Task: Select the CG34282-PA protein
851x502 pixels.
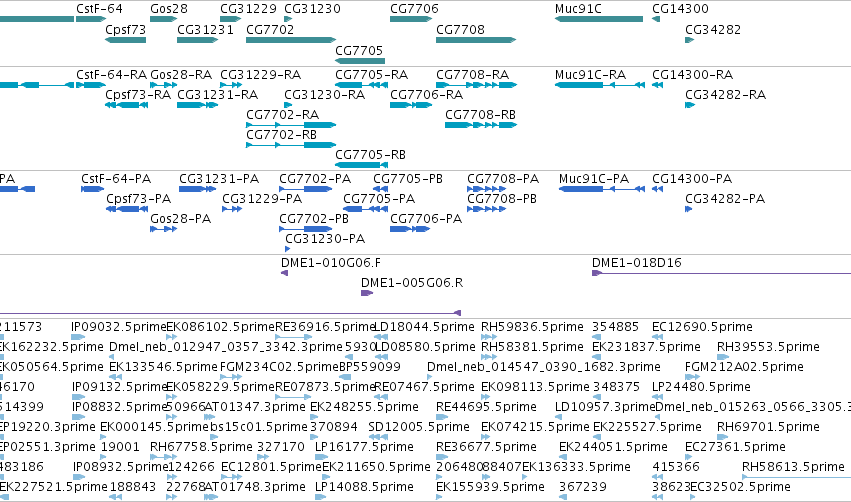Action: (689, 209)
